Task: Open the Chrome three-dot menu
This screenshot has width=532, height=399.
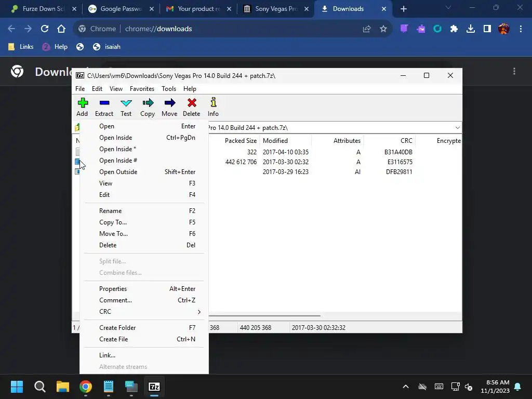Action: (x=521, y=29)
